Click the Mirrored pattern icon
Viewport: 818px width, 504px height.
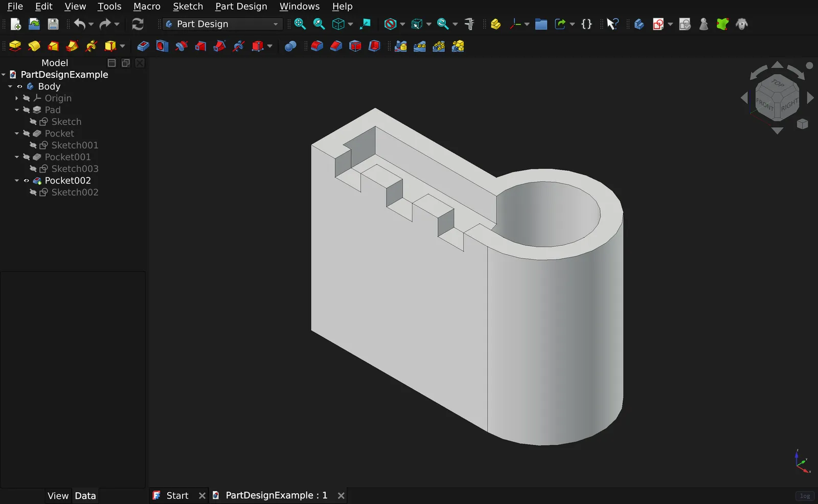[x=401, y=47]
